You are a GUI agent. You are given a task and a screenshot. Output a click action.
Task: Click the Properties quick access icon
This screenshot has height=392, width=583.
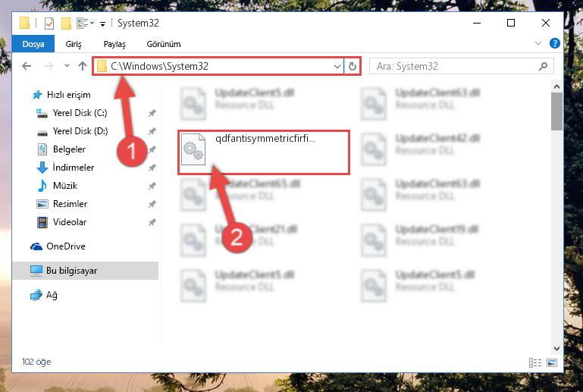49,24
